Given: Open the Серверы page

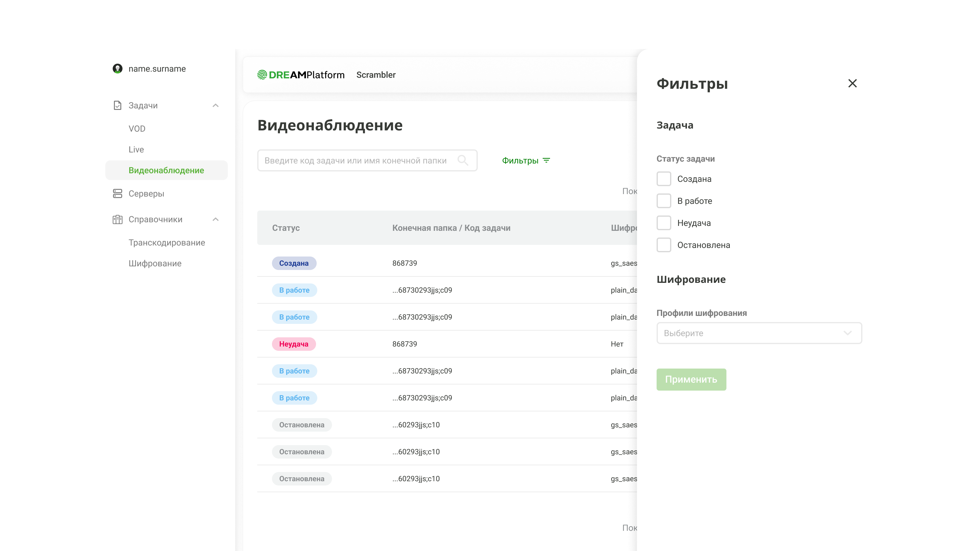Looking at the screenshot, I should click(146, 193).
